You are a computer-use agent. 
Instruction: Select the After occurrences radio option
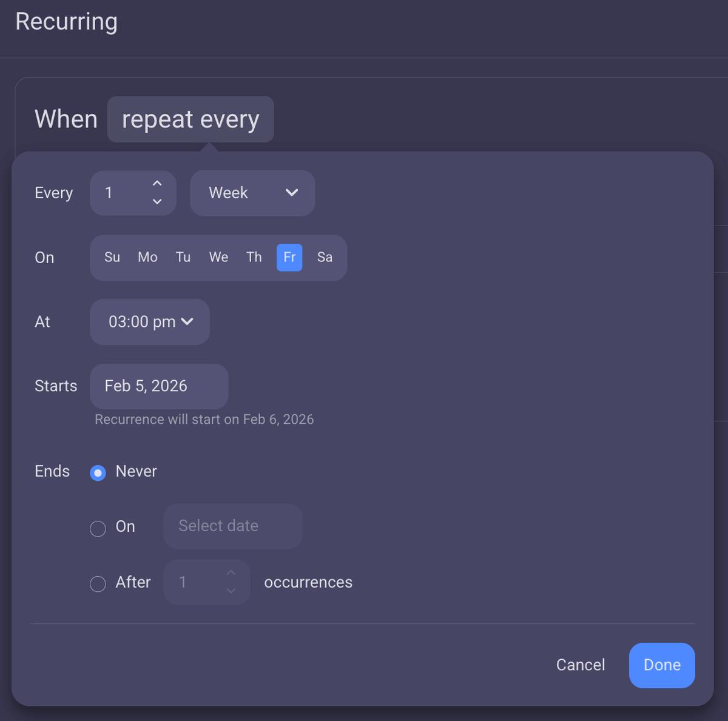(98, 584)
